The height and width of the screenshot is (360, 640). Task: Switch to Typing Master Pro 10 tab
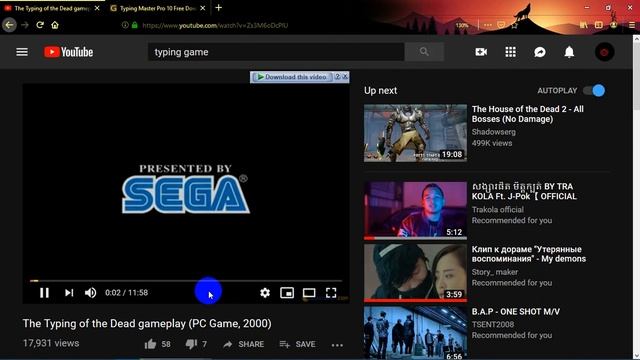coord(154,8)
